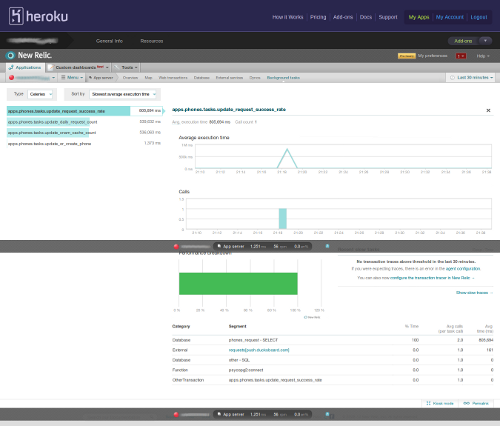The height and width of the screenshot is (426, 500).
Task: Click the notification icon in bottom status bar
Action: click(327, 414)
